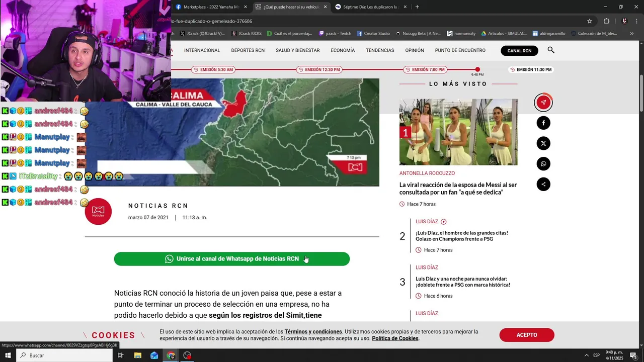Screen dimensions: 644x362
Task: Open the Outlook mail icon in taskbar
Action: (x=154, y=355)
